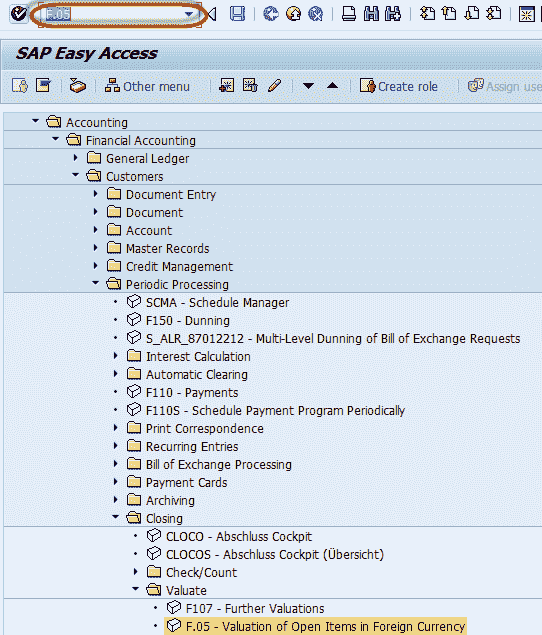
Task: Select F150 - Dunning transaction
Action: 188,320
